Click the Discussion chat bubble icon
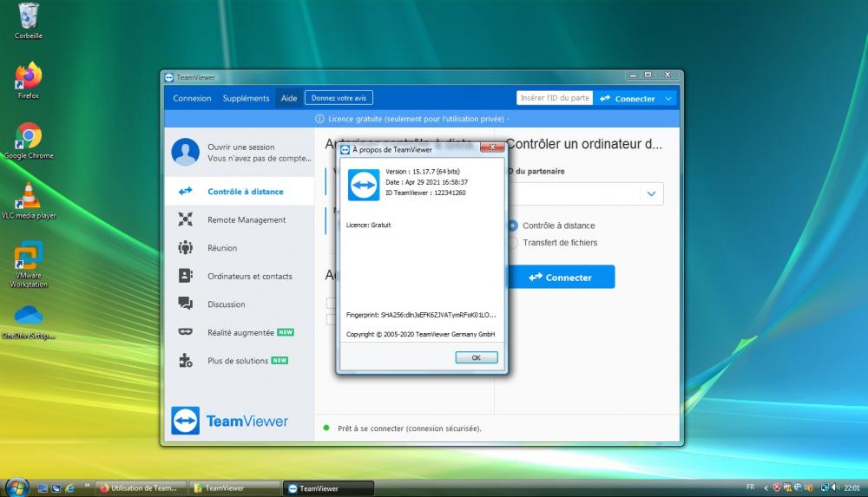Screen dimensions: 868x497 click(186, 304)
